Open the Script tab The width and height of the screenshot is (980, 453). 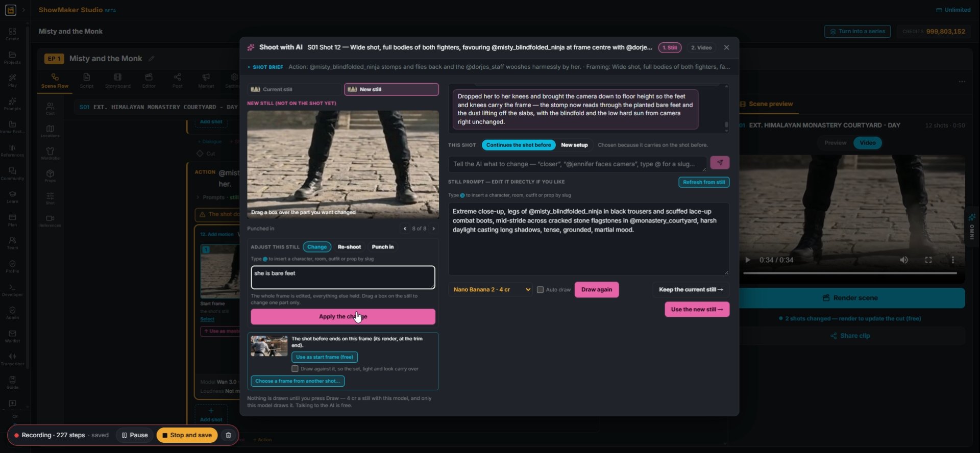(87, 81)
